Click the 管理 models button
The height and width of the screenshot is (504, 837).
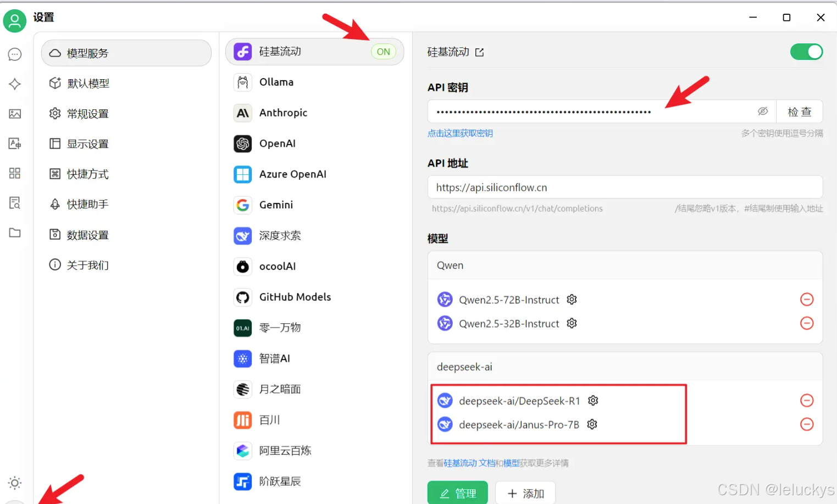pos(457,493)
